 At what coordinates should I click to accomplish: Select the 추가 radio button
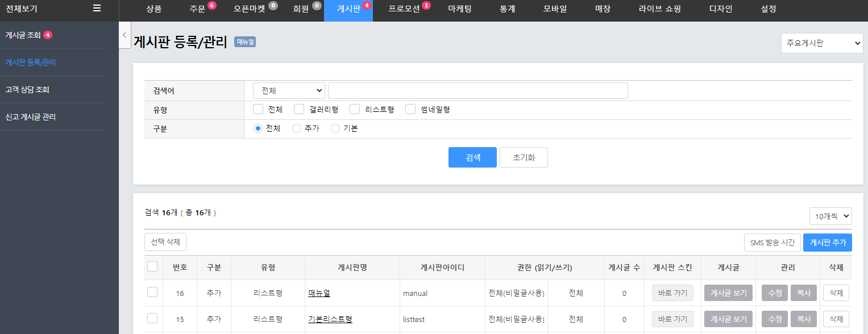[297, 128]
